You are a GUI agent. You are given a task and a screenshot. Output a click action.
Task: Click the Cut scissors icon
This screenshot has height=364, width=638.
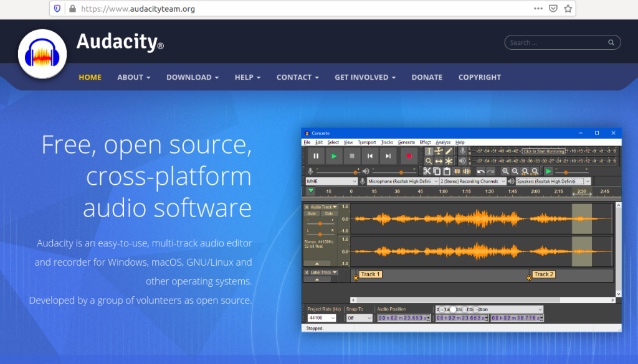(427, 172)
